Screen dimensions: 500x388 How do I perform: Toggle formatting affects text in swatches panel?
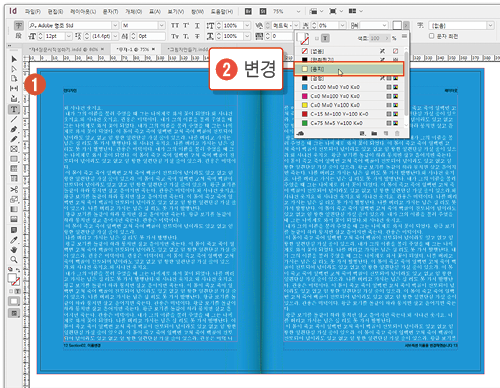pos(326,39)
